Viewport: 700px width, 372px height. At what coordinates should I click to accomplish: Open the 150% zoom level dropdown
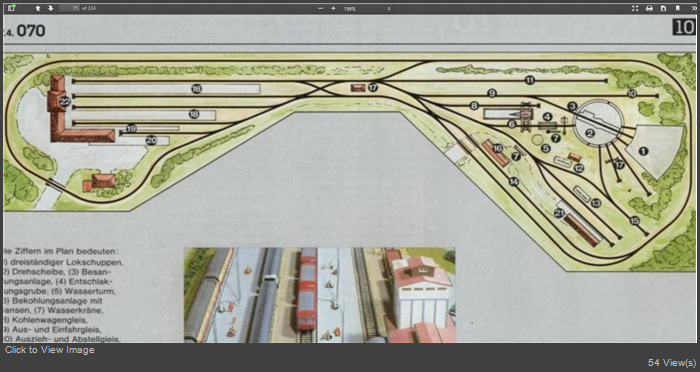(x=367, y=8)
